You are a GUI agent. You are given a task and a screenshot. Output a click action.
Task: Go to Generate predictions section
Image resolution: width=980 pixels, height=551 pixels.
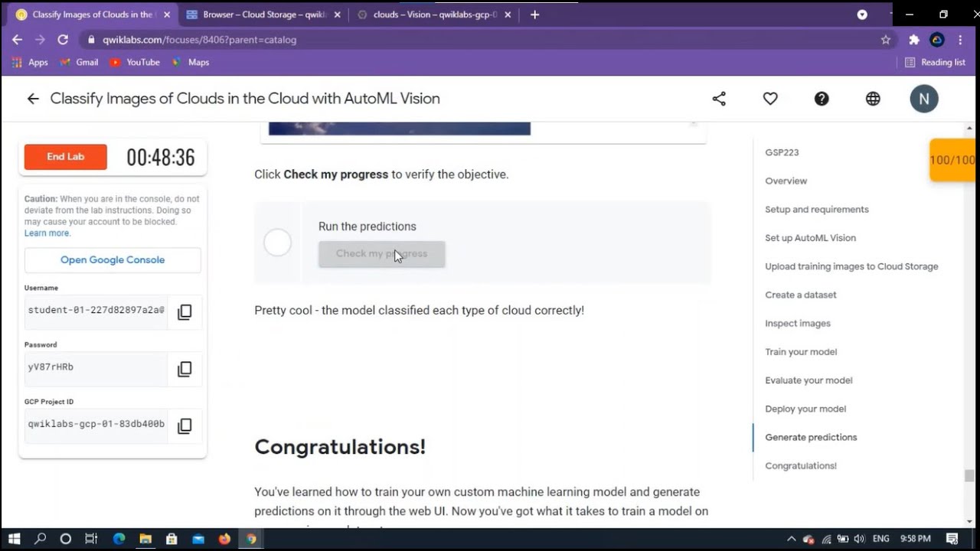coord(811,437)
